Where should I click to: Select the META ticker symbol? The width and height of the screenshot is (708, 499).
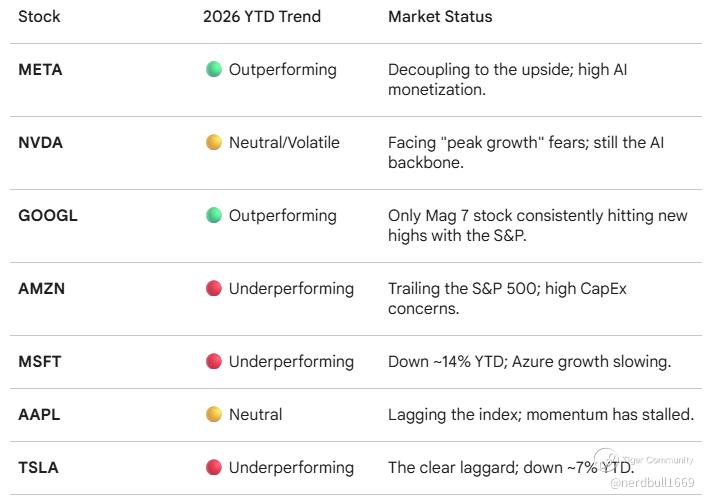pos(39,70)
